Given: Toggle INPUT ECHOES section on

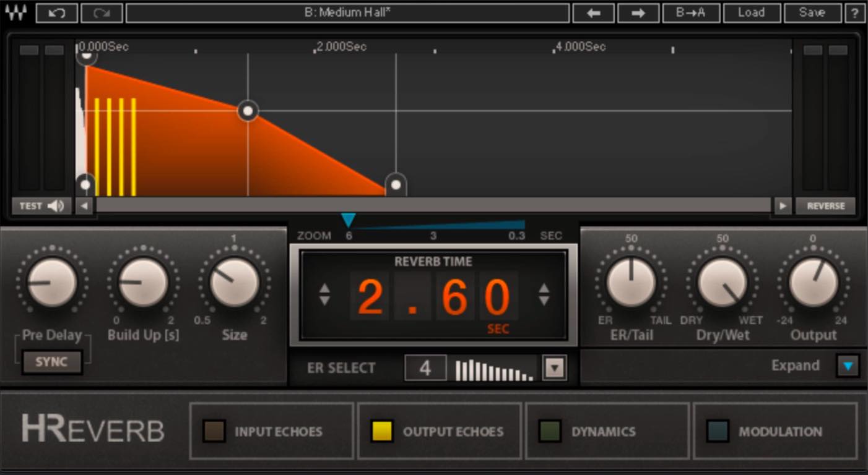Looking at the screenshot, I should click(x=214, y=431).
